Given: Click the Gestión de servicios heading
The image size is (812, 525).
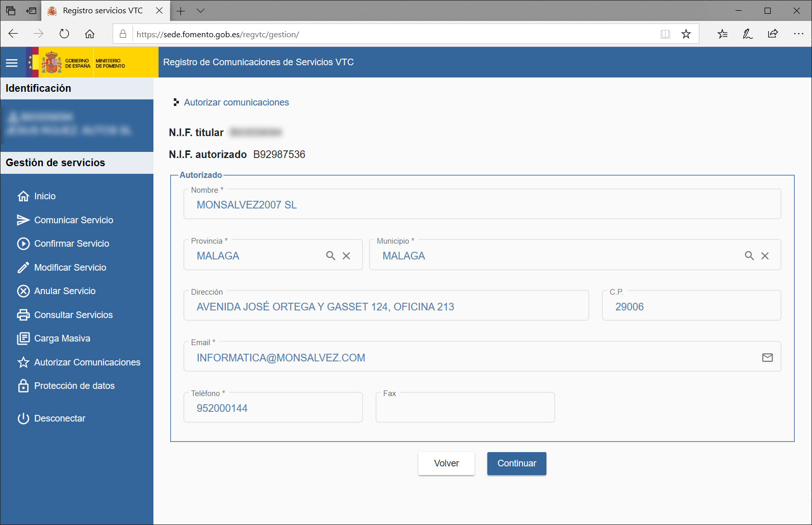Looking at the screenshot, I should (x=56, y=163).
